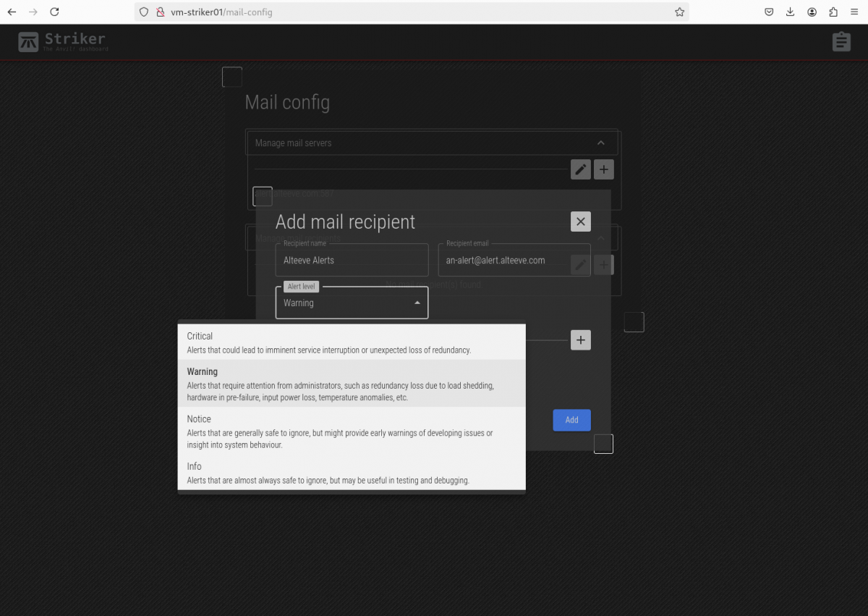868x616 pixels.
Task: Reload the current page
Action: pyautogui.click(x=54, y=12)
